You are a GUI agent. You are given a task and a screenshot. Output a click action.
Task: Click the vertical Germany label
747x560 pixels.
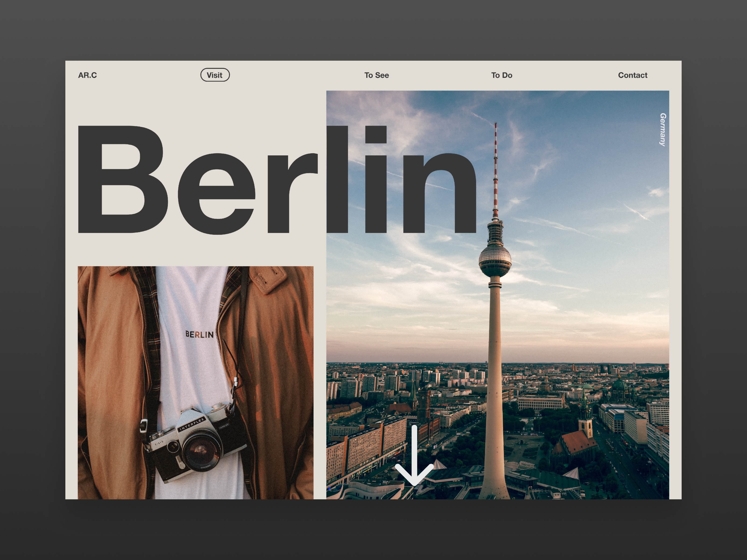(663, 130)
